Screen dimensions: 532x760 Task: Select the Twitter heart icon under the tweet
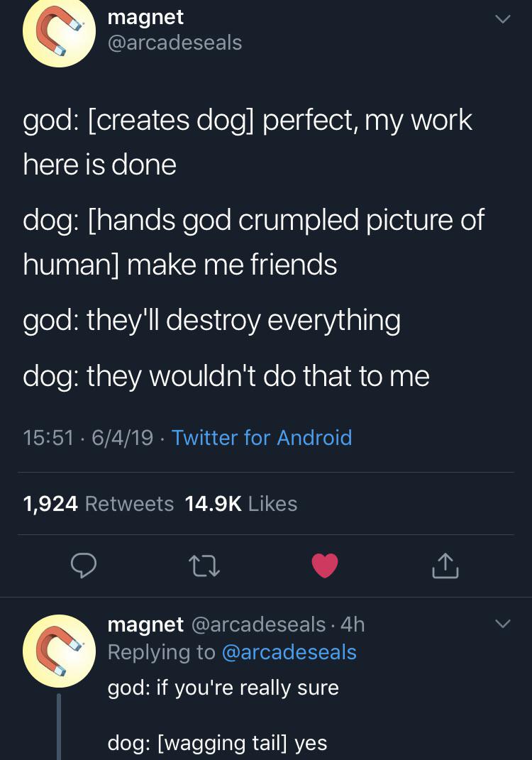(x=324, y=566)
